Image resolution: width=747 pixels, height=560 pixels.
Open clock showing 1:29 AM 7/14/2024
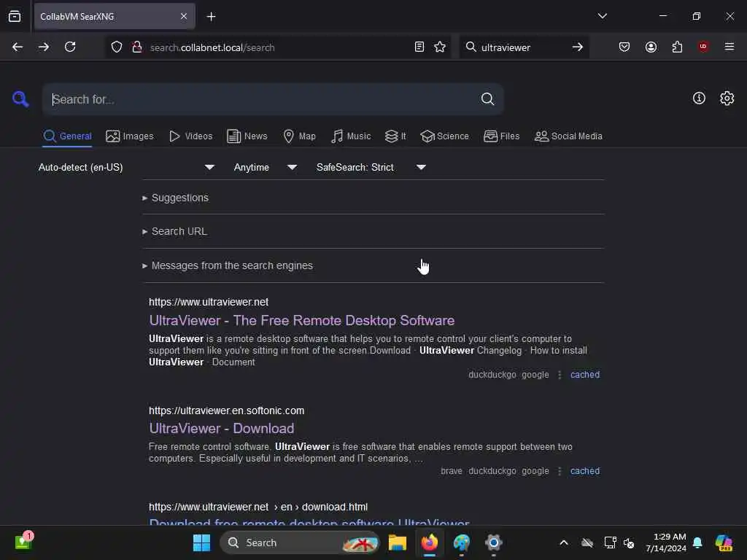point(665,542)
